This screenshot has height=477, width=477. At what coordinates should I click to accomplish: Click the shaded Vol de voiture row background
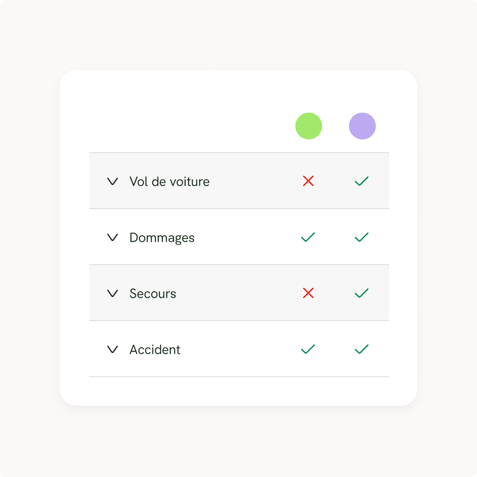pos(239,181)
